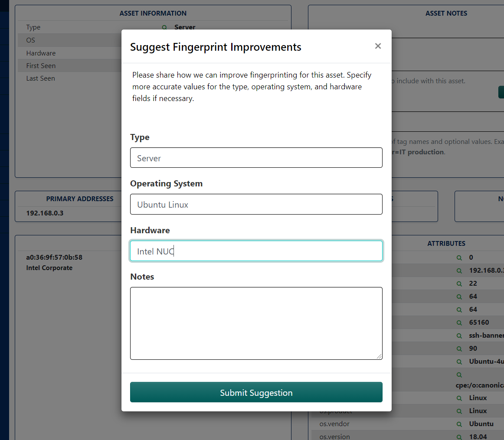The image size is (504, 440).
Task: Click the teal button in the Asset Notes panel
Action: [x=502, y=92]
